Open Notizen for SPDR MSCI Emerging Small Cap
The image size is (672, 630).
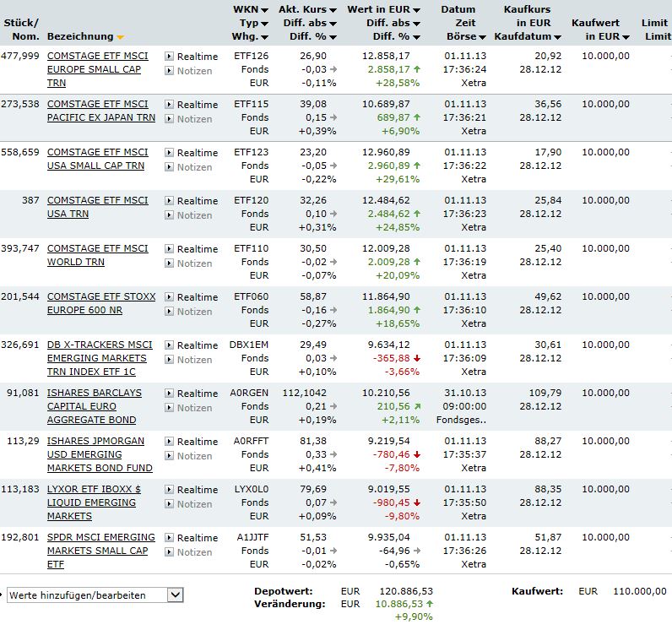pyautogui.click(x=188, y=551)
